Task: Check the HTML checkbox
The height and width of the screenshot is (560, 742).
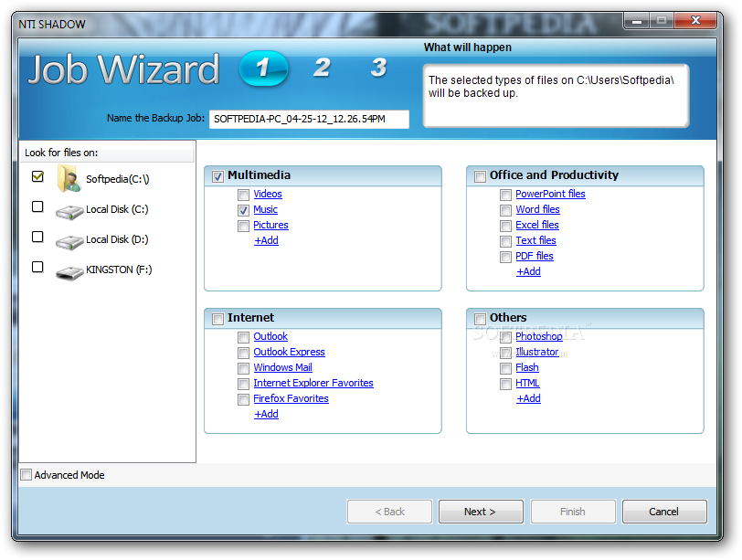Action: click(x=505, y=384)
